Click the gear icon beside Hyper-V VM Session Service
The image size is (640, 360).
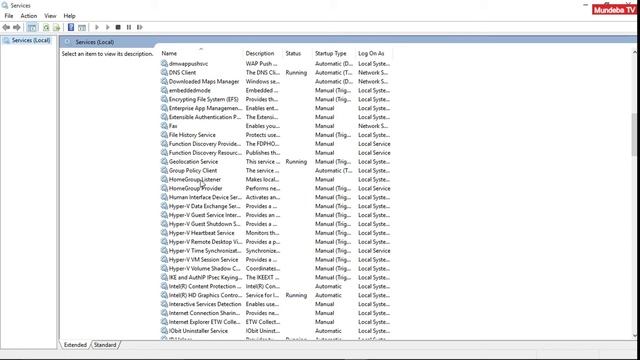click(x=164, y=260)
